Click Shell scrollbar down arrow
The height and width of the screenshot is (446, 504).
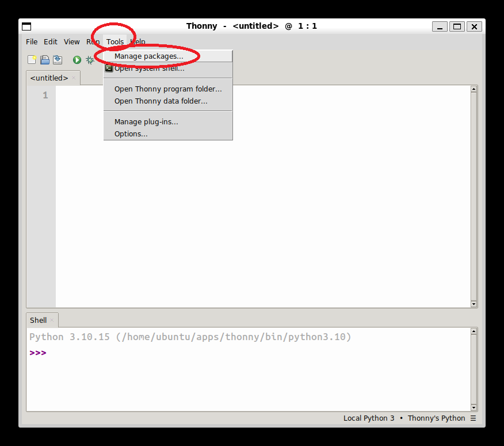tap(474, 408)
